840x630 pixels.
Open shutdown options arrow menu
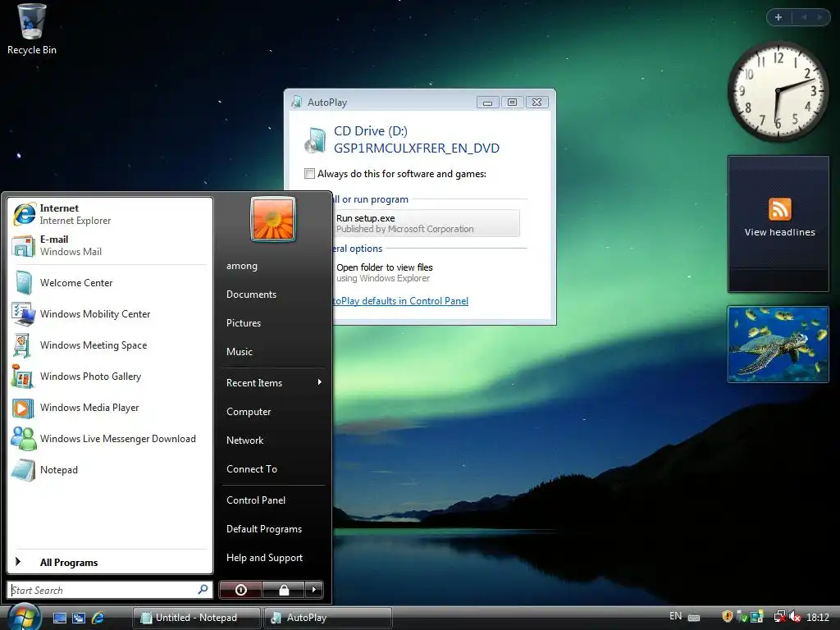click(314, 590)
